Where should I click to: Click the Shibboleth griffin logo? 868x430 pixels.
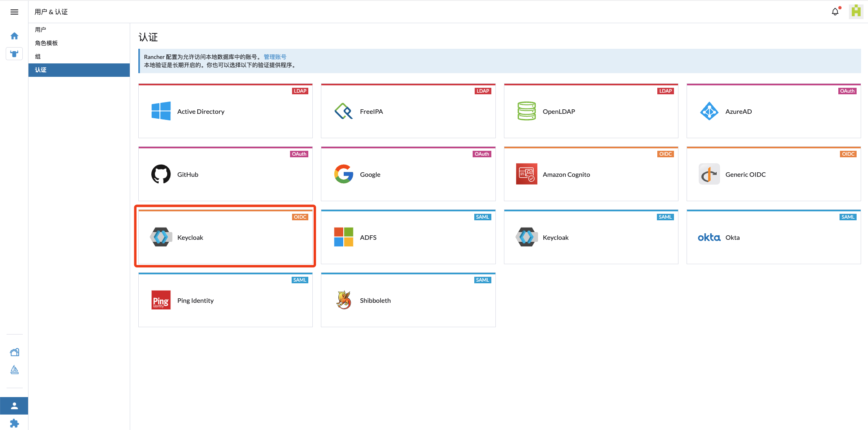(344, 300)
